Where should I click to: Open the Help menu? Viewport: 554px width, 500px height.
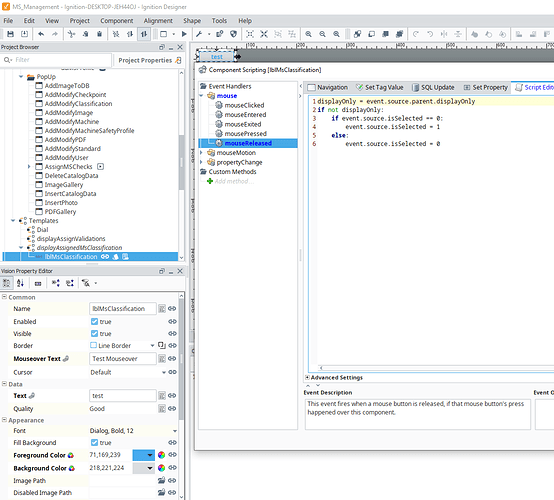pyautogui.click(x=244, y=21)
